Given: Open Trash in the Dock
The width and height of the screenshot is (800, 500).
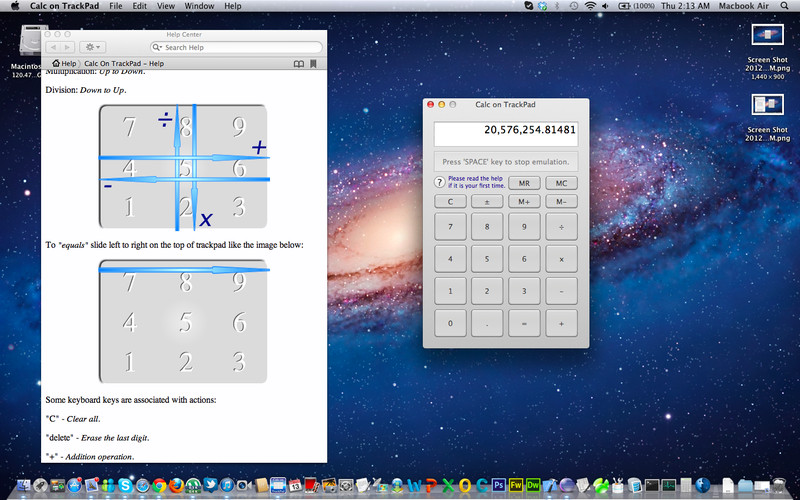Looking at the screenshot, I should point(779,485).
